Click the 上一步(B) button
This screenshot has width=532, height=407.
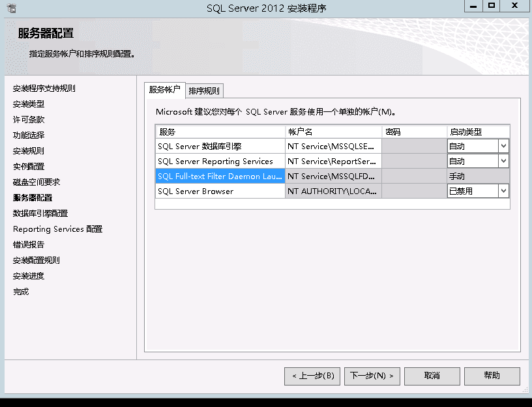point(312,376)
